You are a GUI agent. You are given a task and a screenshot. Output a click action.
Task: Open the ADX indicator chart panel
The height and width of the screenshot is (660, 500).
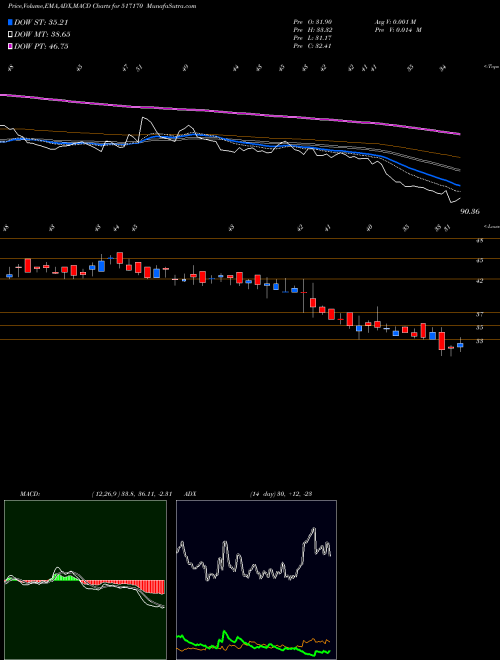click(x=256, y=580)
